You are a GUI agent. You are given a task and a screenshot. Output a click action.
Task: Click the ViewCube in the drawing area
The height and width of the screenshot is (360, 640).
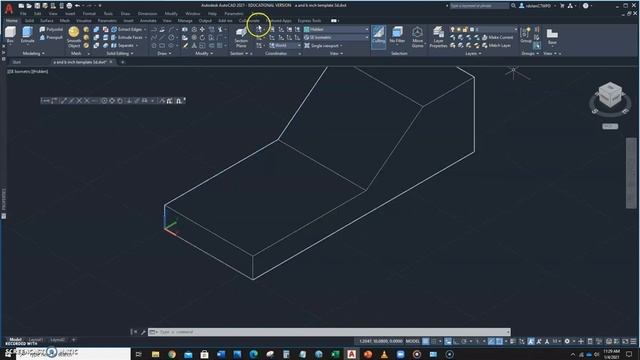click(x=610, y=95)
